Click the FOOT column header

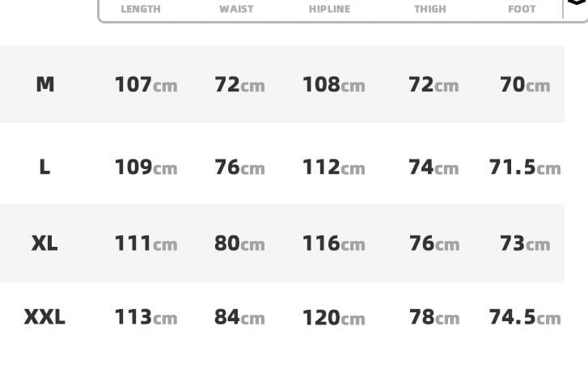pyautogui.click(x=522, y=9)
